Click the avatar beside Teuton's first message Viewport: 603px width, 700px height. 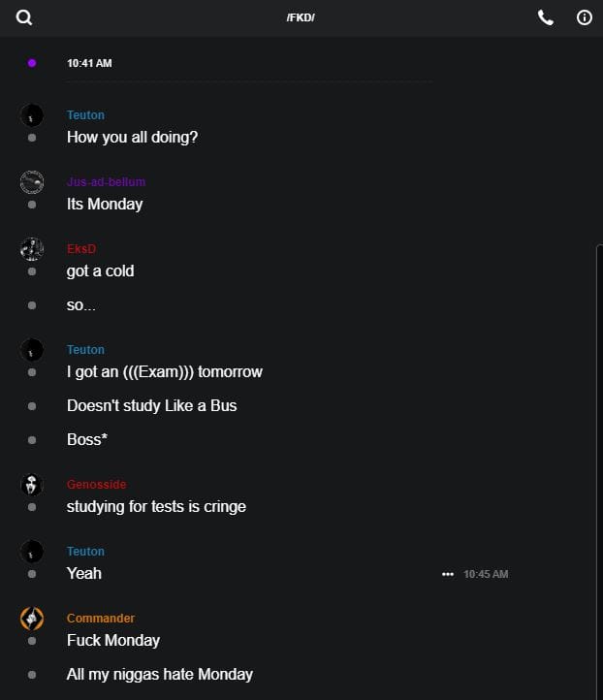pyautogui.click(x=32, y=115)
